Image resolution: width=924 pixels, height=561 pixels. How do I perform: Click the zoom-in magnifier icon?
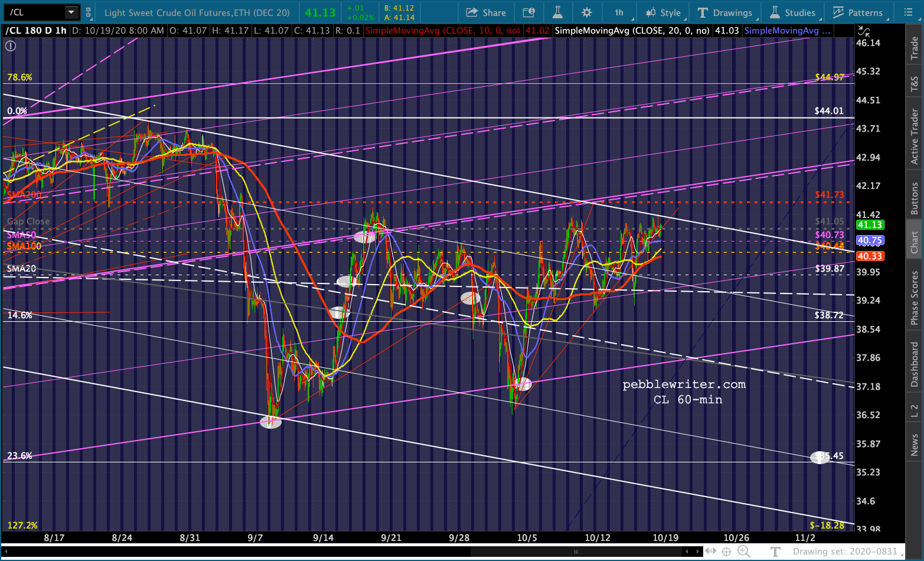coord(743,552)
